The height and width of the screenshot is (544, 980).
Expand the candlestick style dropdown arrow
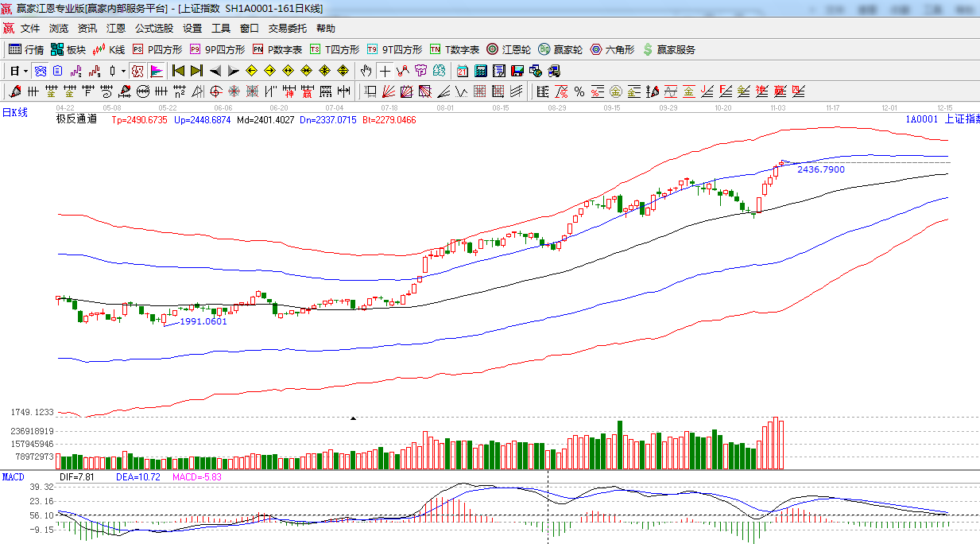(123, 71)
